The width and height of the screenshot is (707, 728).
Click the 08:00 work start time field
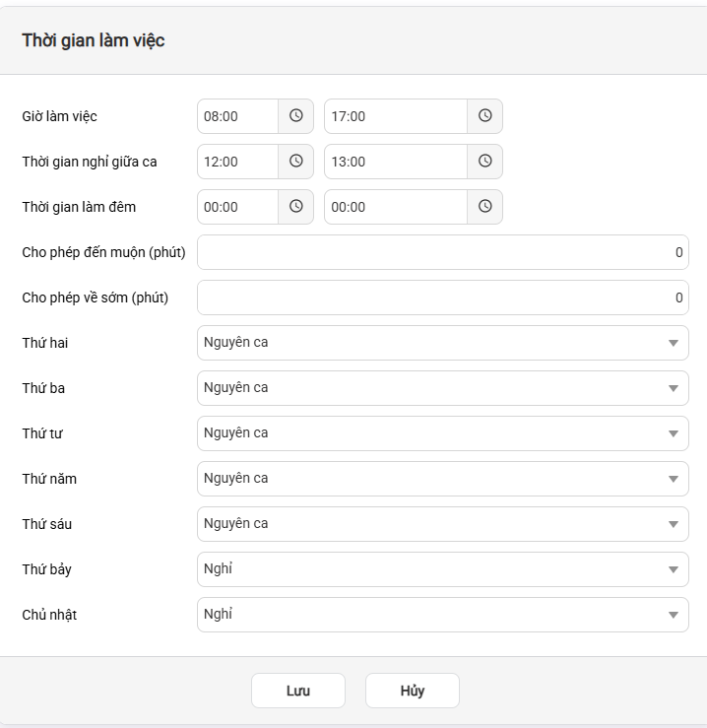coord(238,116)
